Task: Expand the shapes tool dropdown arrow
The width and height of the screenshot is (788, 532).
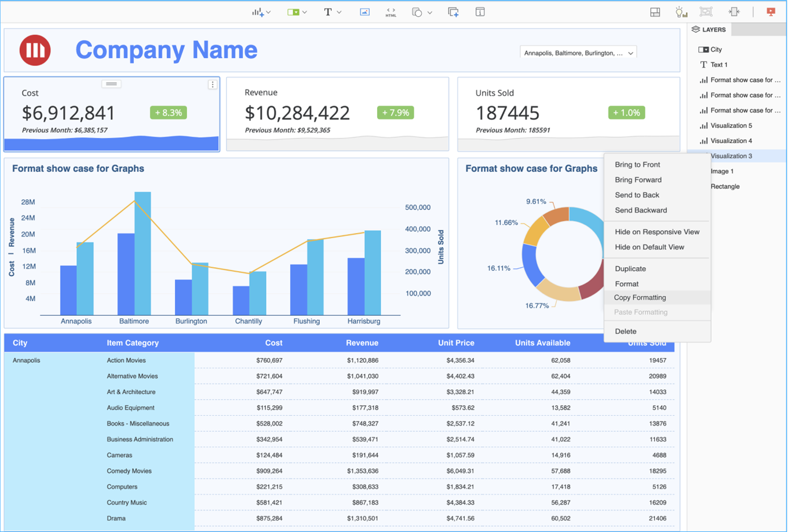Action: [429, 12]
